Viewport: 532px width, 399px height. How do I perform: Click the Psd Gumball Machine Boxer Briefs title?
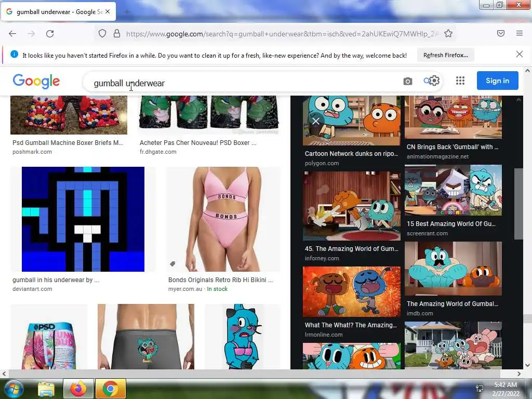68,143
